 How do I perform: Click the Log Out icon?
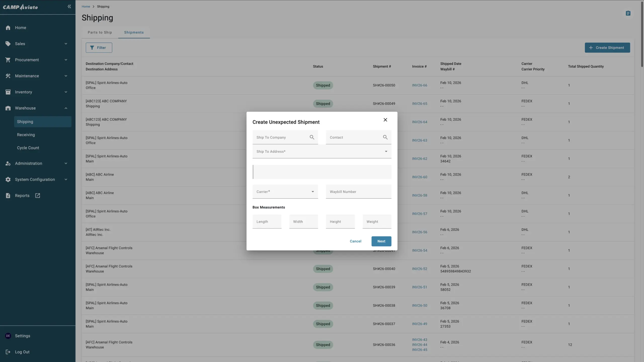point(8,352)
